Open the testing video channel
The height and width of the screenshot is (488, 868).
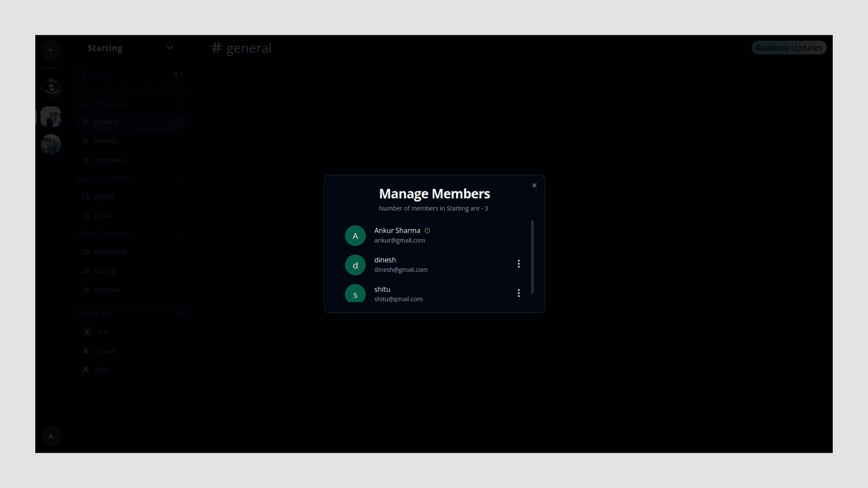(131, 271)
